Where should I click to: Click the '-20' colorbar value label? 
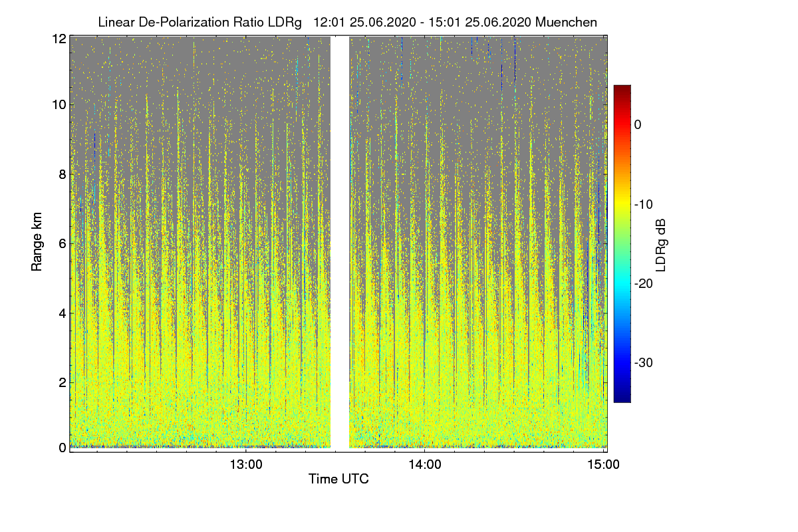click(x=645, y=284)
